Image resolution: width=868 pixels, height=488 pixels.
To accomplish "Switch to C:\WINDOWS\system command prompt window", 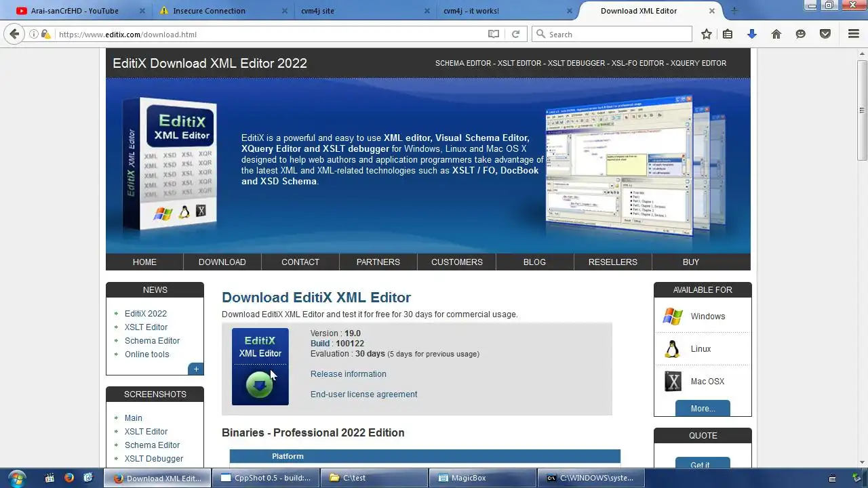I will (591, 478).
